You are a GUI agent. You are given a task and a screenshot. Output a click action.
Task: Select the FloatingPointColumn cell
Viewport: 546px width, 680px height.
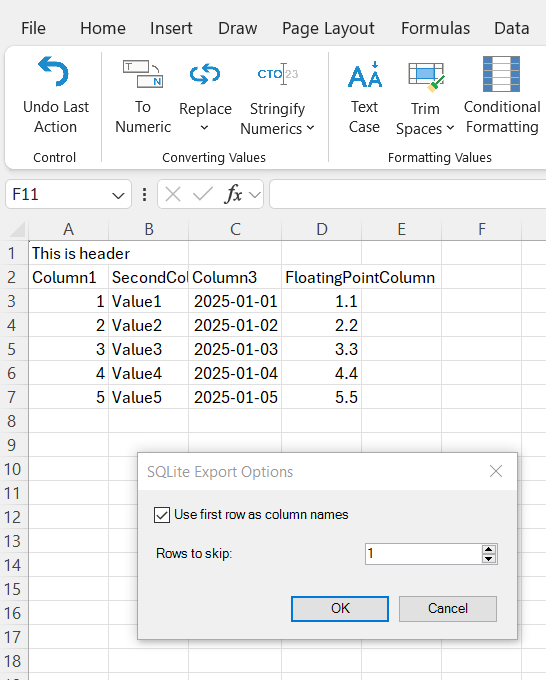pos(321,278)
